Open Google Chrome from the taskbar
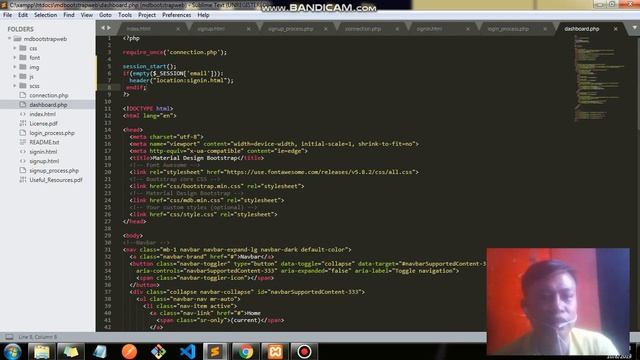Screen dimensions: 640x360 point(246,351)
